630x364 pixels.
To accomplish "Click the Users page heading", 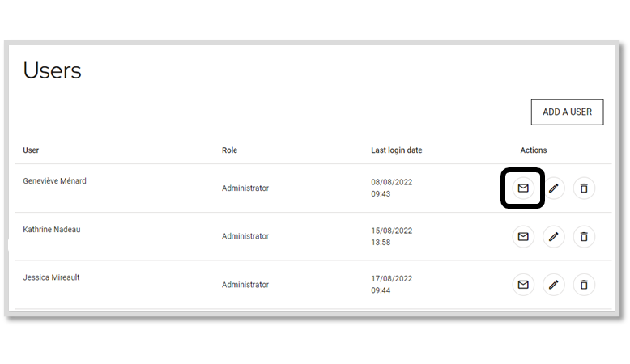I will (x=53, y=70).
